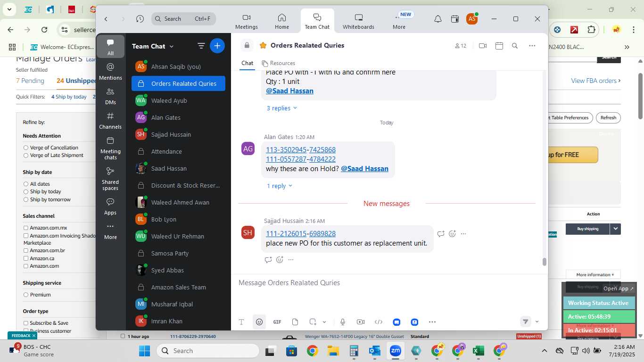Open Shared spaces in sidebar

click(x=110, y=178)
